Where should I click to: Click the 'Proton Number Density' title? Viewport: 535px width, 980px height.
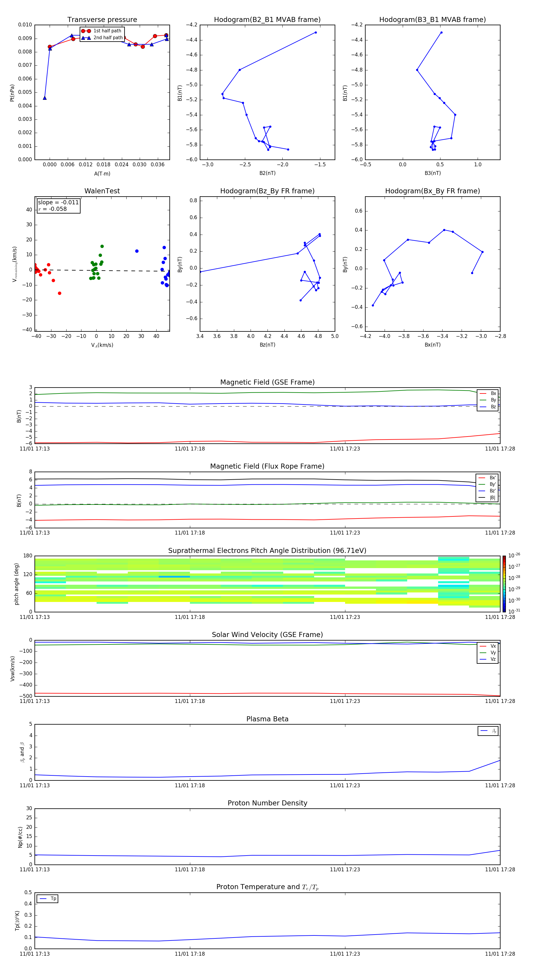click(267, 803)
